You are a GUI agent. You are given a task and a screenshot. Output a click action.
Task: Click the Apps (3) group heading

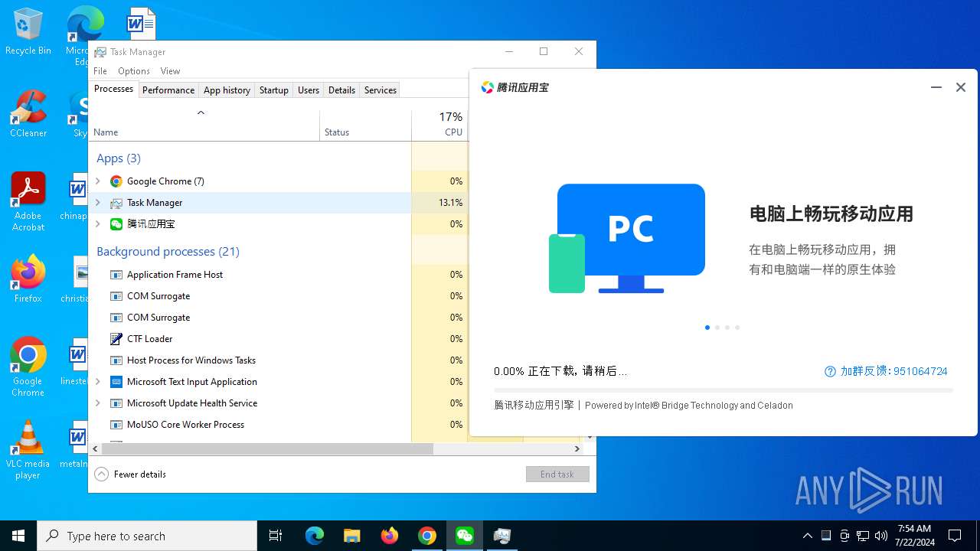pyautogui.click(x=119, y=158)
